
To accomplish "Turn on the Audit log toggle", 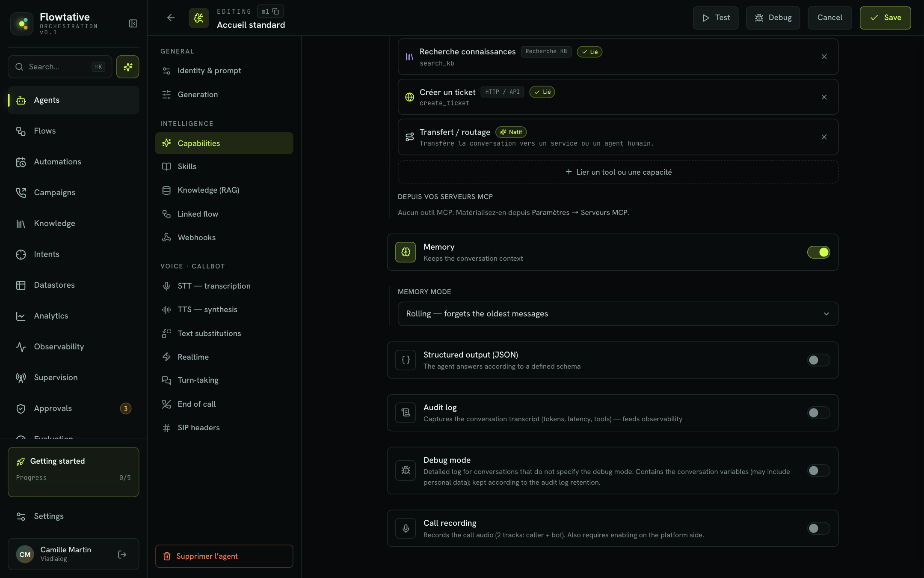I will (818, 413).
